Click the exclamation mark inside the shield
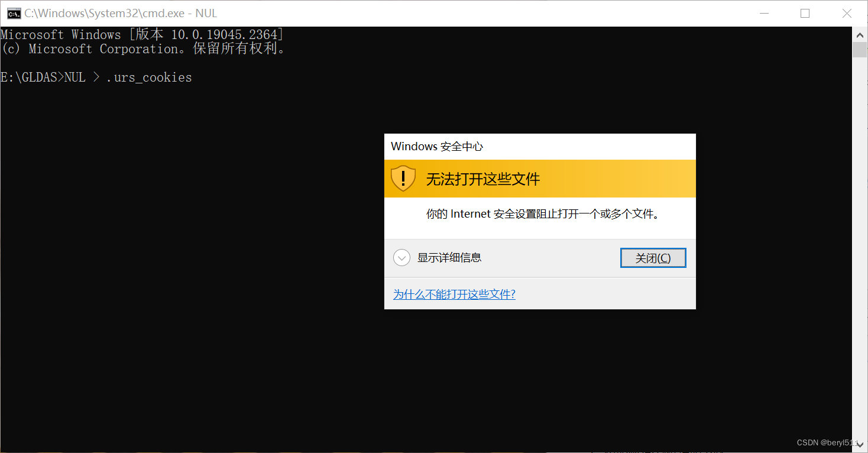 pos(403,178)
